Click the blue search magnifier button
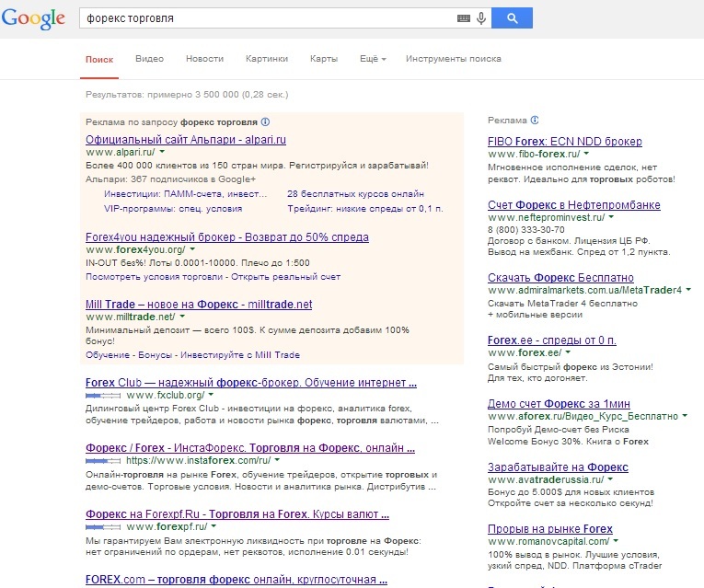The image size is (704, 588). 513,18
